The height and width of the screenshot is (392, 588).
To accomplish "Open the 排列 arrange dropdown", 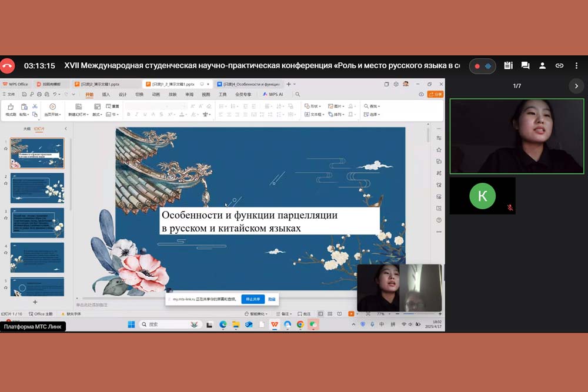I will click(x=336, y=114).
